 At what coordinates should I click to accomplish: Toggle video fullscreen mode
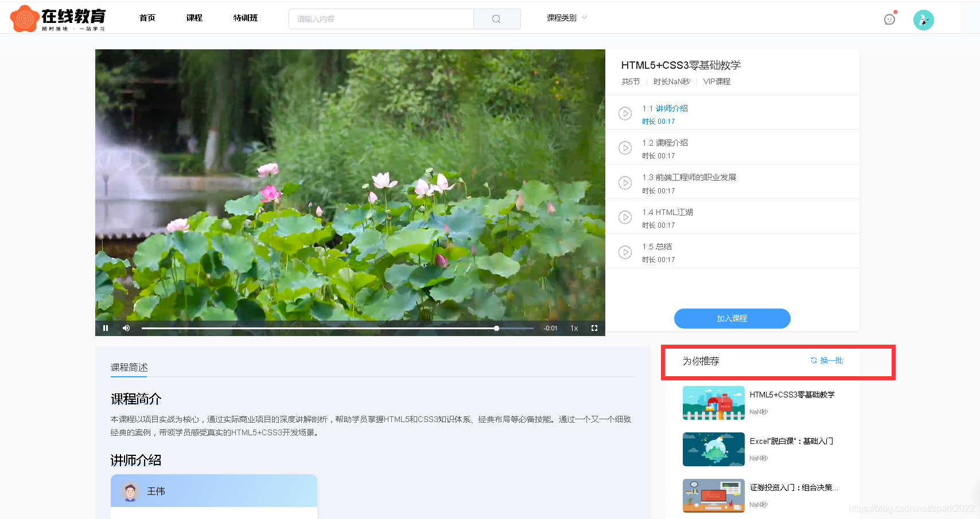point(594,328)
